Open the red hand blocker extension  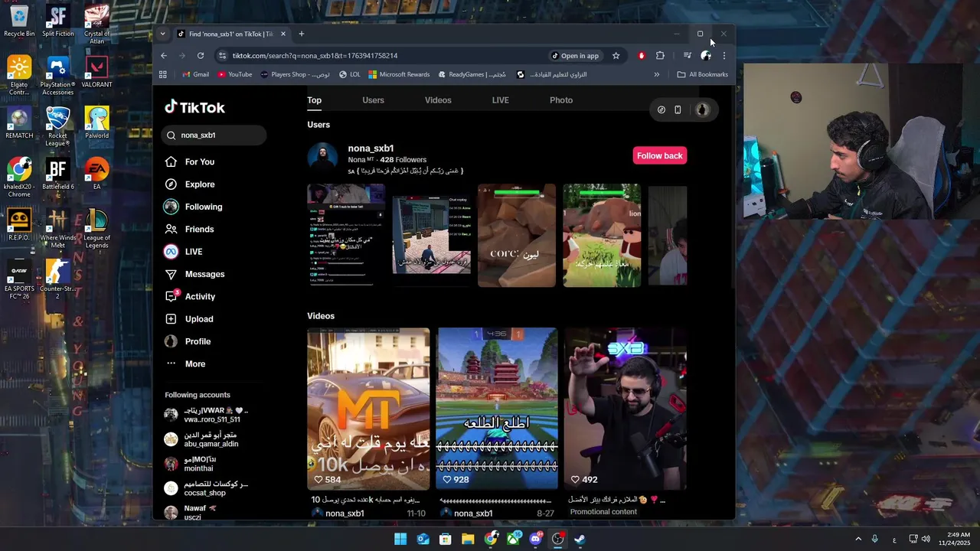pyautogui.click(x=642, y=56)
